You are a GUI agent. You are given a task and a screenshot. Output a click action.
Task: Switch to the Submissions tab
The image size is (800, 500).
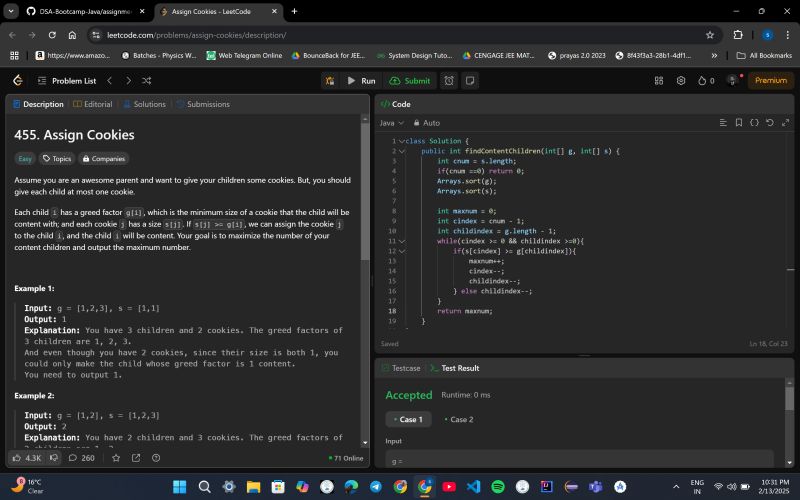click(203, 104)
